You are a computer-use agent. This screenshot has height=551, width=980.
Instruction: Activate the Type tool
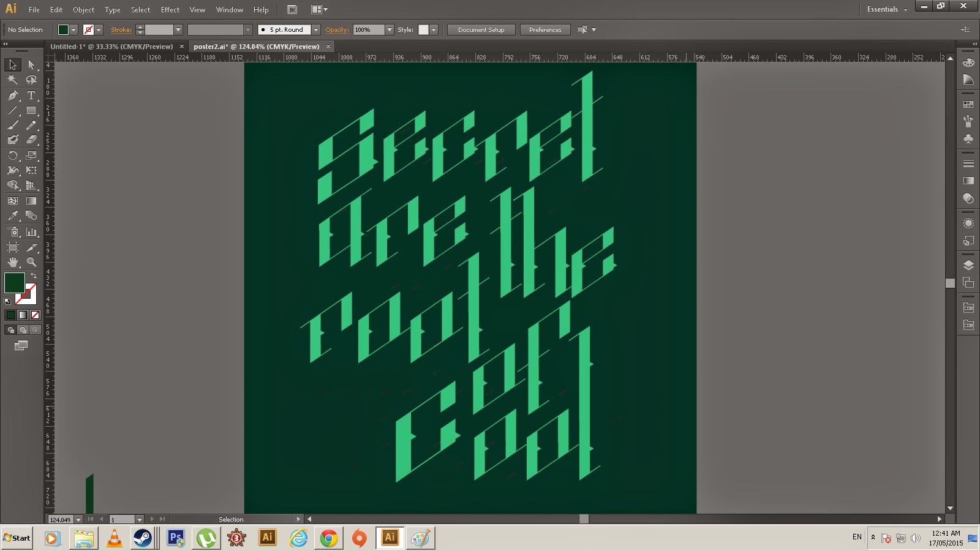(31, 96)
